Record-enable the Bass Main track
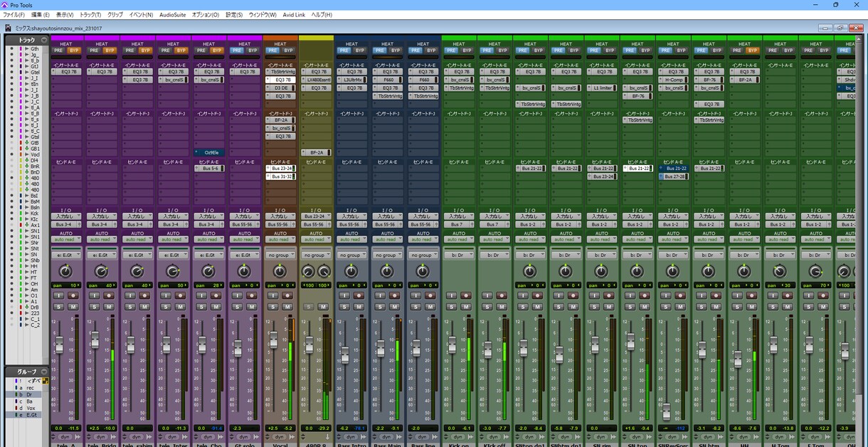The image size is (868, 447). [x=394, y=295]
